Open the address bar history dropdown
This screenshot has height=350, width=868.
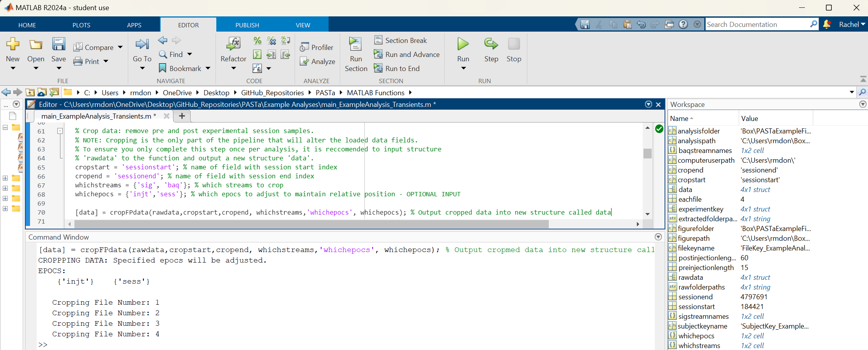(x=852, y=92)
